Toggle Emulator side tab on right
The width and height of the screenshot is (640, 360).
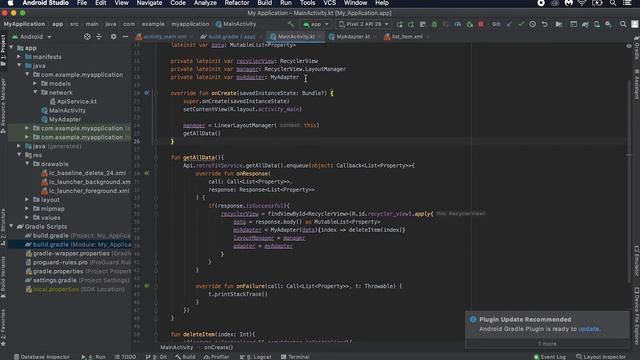pyautogui.click(x=636, y=261)
